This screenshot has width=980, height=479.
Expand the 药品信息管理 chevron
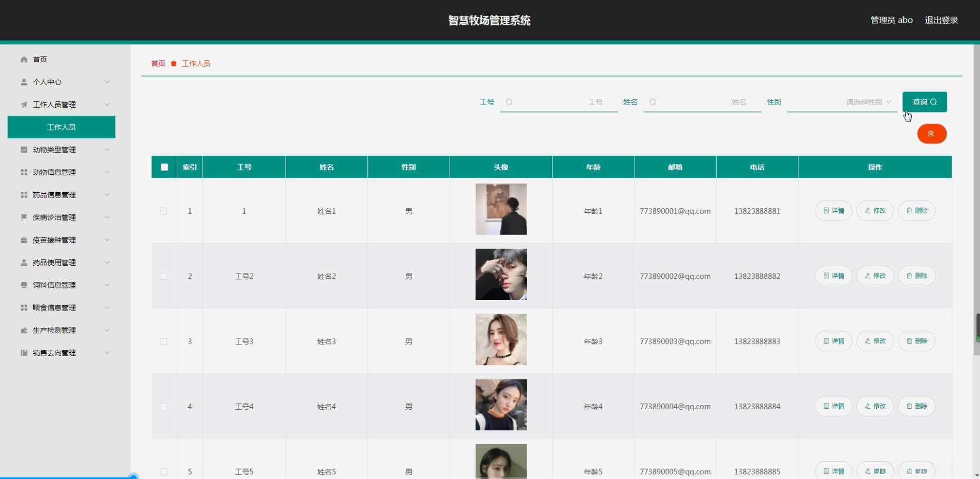coord(107,195)
